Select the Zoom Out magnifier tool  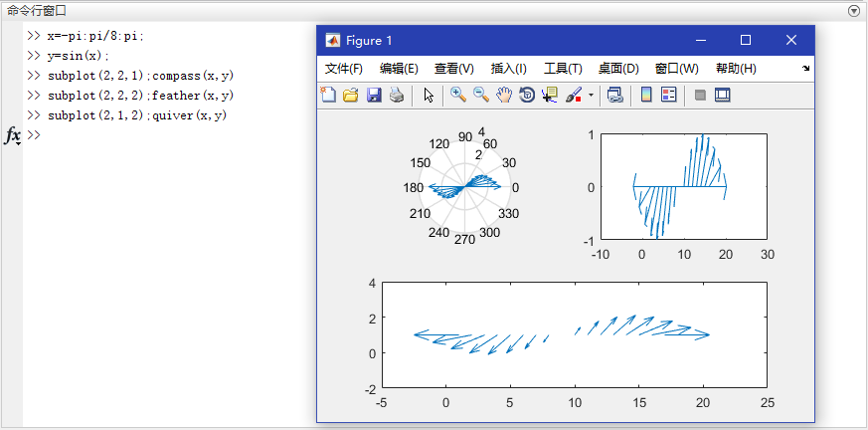coord(481,96)
